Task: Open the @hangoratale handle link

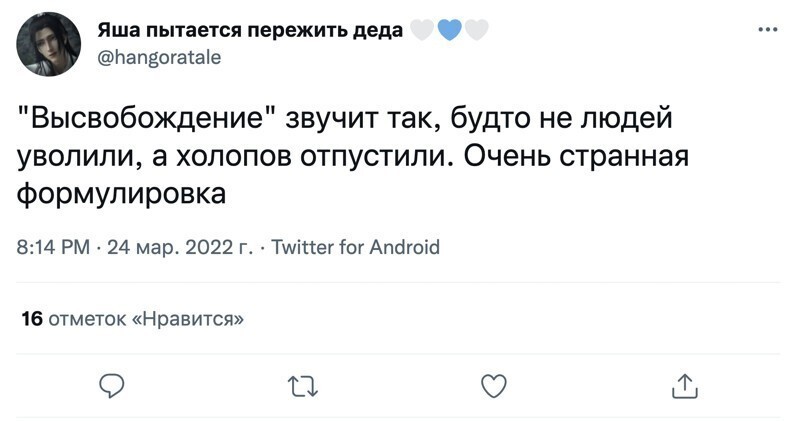Action: 159,57
